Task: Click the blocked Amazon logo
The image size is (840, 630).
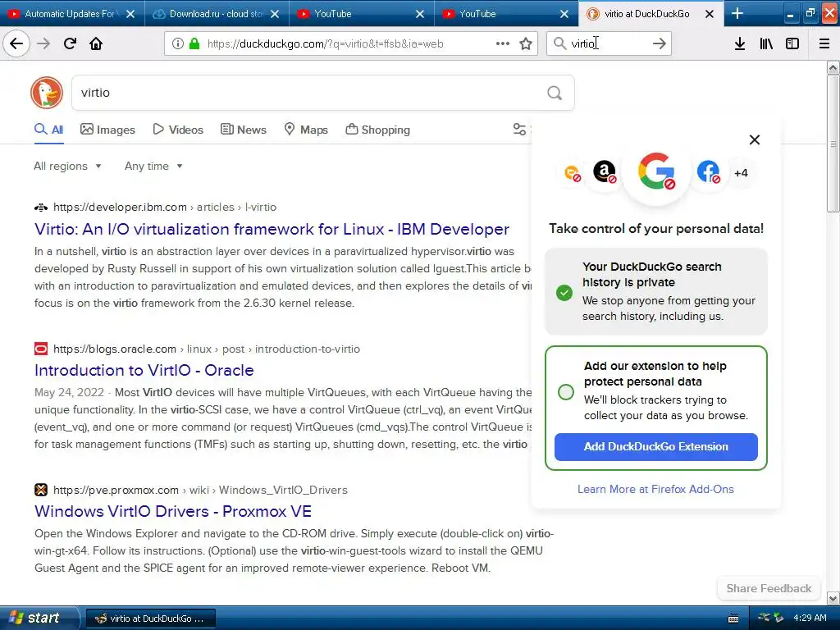Action: (x=605, y=172)
